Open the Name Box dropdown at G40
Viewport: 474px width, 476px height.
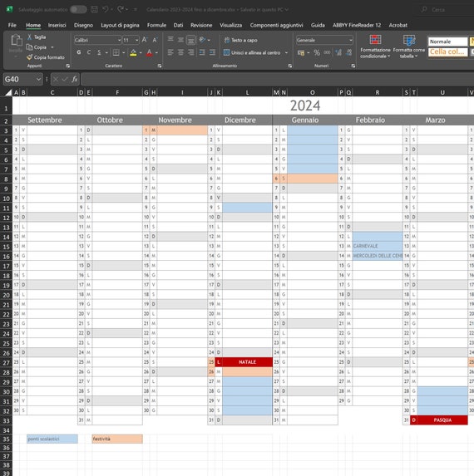pyautogui.click(x=38, y=79)
